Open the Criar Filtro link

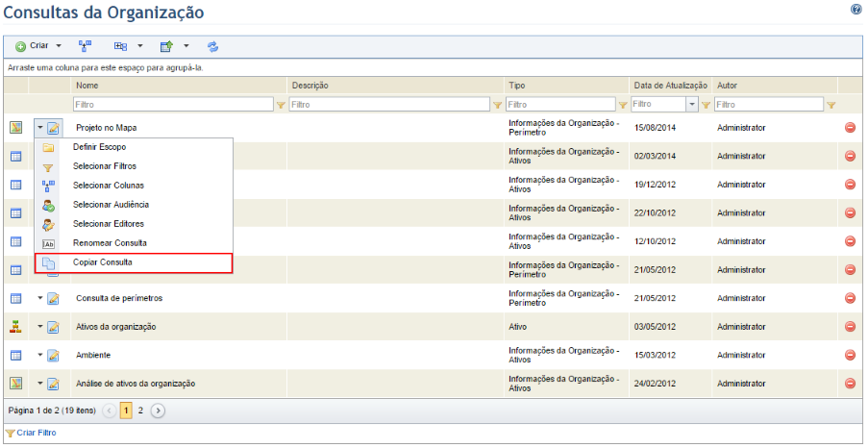click(x=37, y=433)
